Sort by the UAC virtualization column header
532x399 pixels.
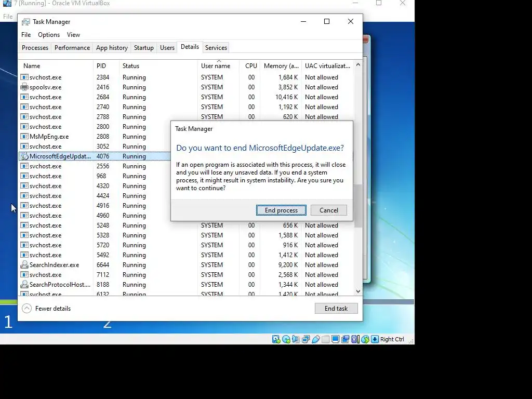pos(327,66)
